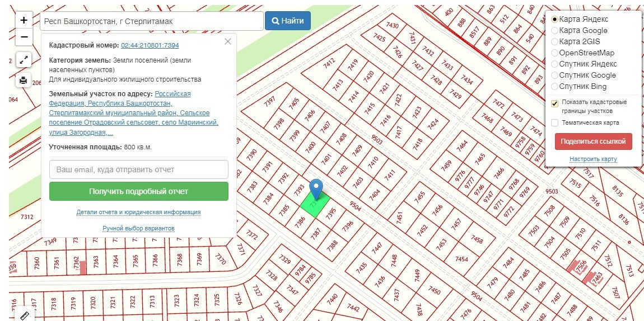Enable Тематическая карта checkbox

(555, 122)
